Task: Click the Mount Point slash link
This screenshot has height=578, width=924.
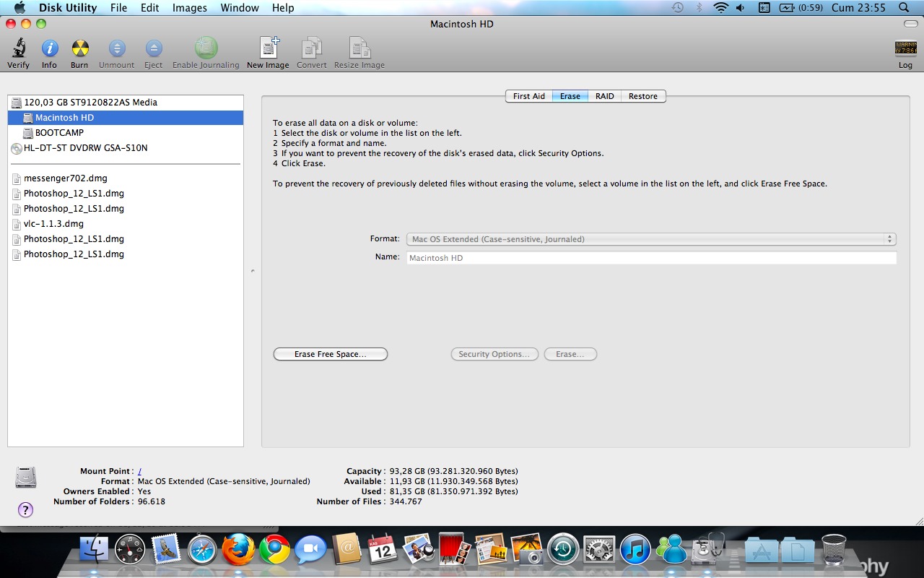Action: pos(139,471)
